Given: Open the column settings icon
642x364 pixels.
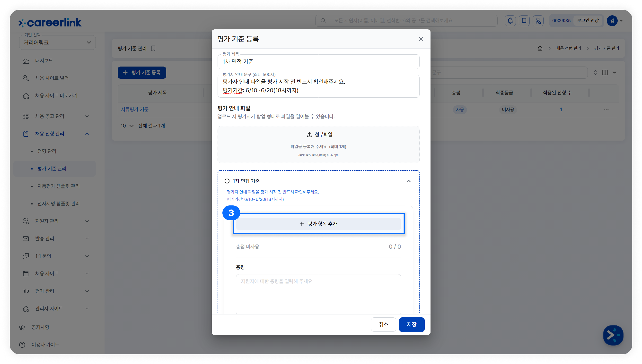Looking at the screenshot, I should [605, 73].
